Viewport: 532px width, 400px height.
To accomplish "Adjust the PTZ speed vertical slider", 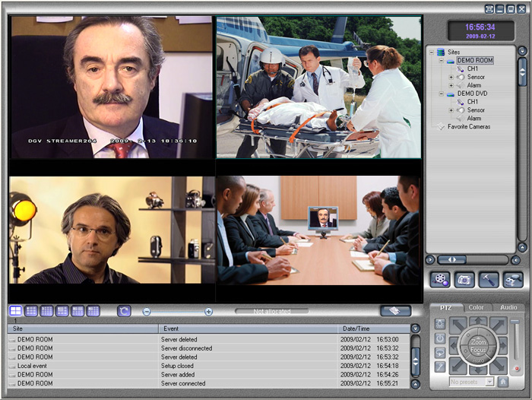I will 515,340.
